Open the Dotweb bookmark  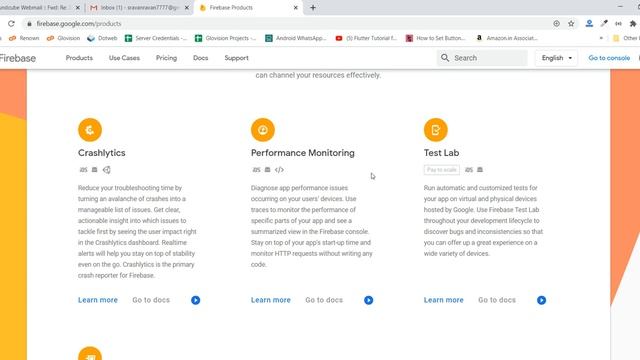click(102, 38)
